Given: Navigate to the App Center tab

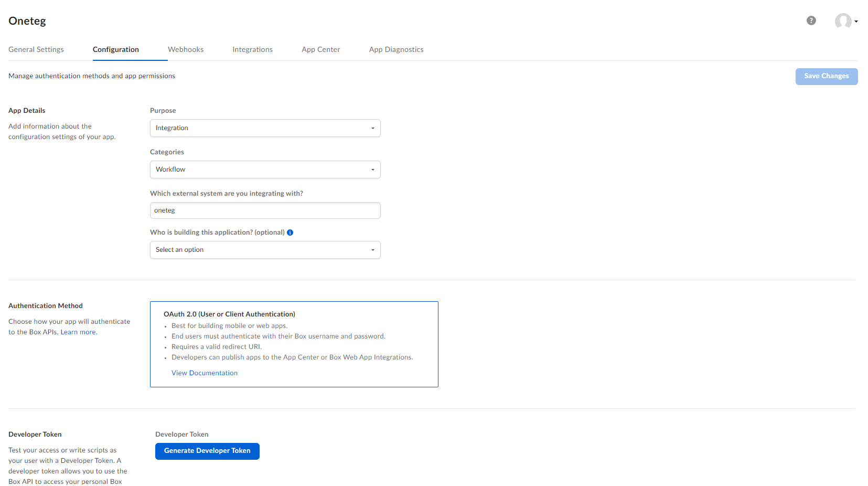Looking at the screenshot, I should (320, 49).
